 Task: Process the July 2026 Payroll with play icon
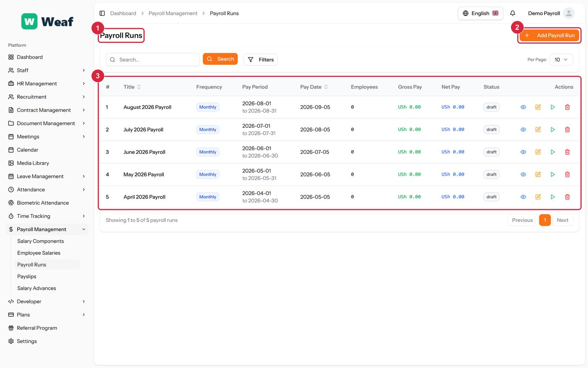(553, 130)
